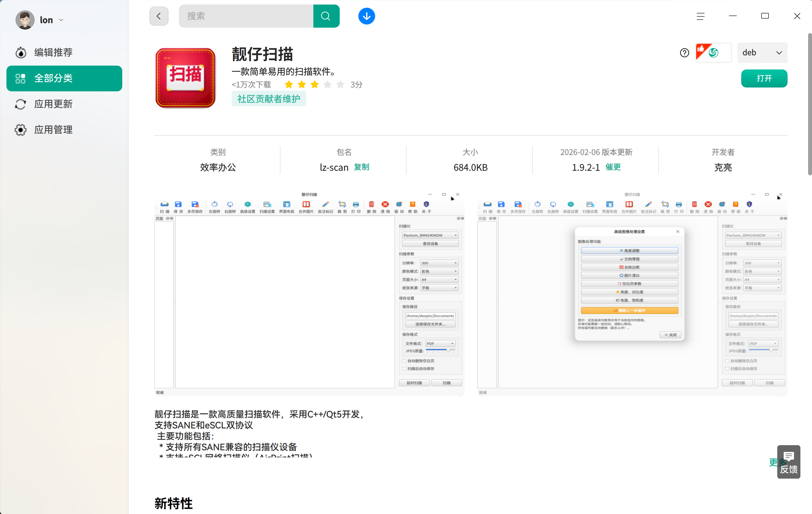
Task: Click the back arrow navigation icon
Action: click(x=159, y=16)
